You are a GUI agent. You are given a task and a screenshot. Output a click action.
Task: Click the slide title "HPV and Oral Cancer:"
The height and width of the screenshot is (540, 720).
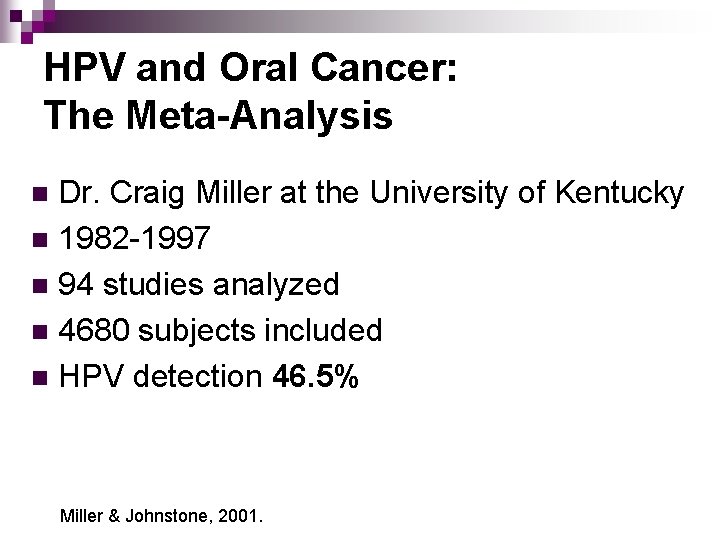tap(251, 69)
